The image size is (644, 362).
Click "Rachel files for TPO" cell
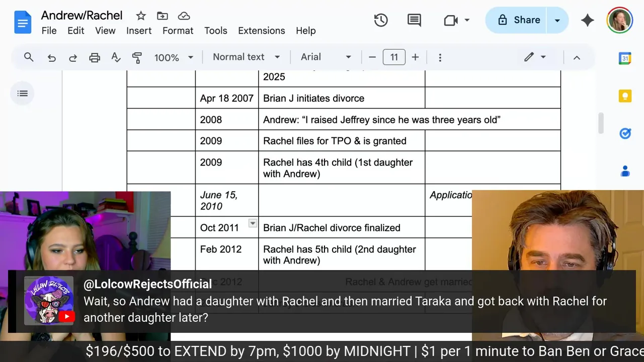coord(342,141)
